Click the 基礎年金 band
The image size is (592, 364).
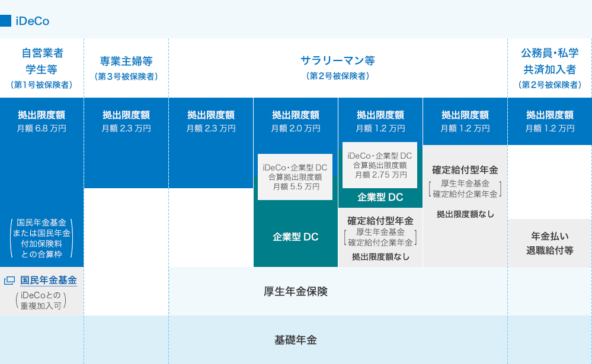pos(296,340)
